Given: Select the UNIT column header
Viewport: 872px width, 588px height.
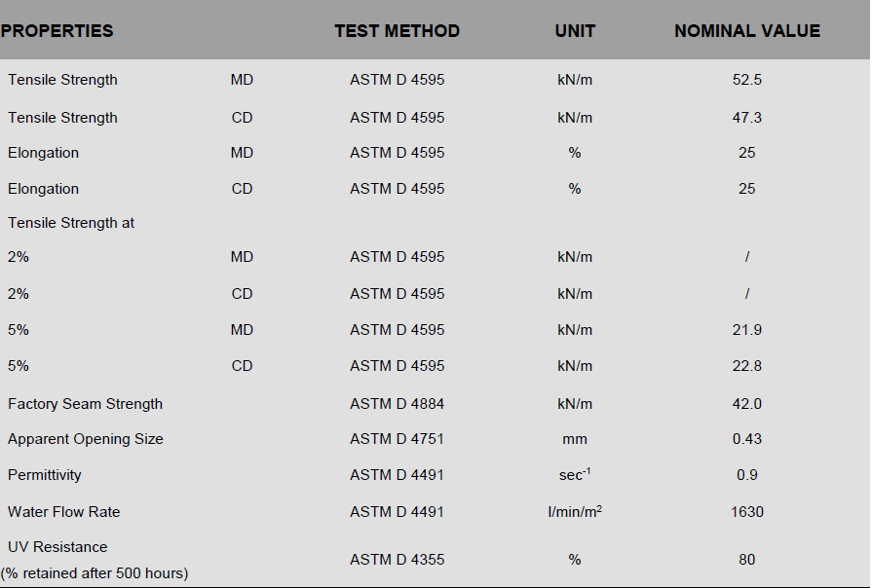Looking at the screenshot, I should tap(575, 31).
